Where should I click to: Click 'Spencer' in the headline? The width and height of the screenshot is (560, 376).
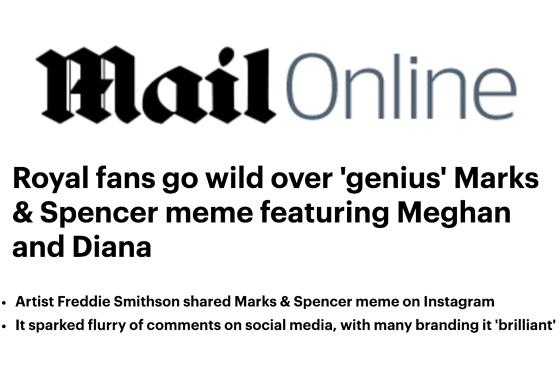click(x=99, y=214)
